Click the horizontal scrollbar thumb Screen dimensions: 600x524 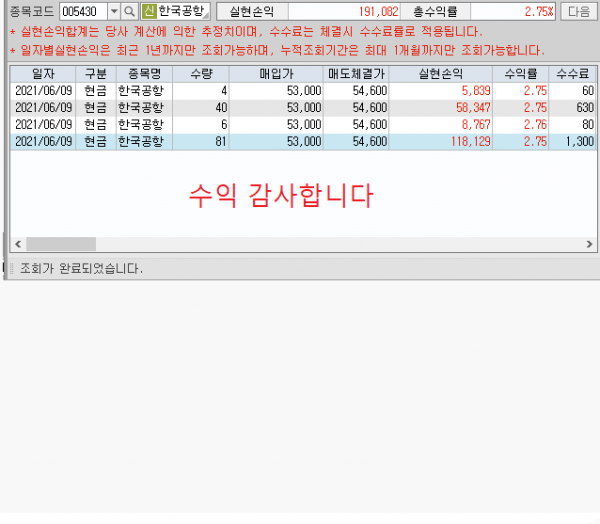click(61, 244)
